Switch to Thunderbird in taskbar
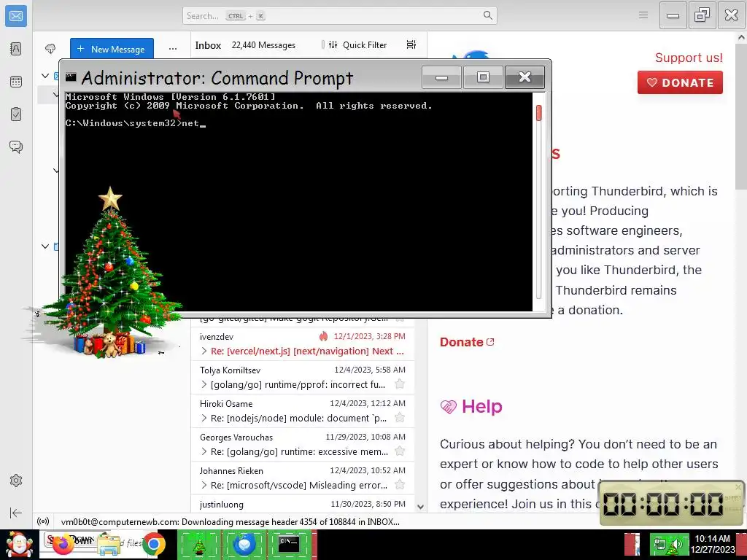Viewport: 747px width, 560px height. click(x=244, y=545)
